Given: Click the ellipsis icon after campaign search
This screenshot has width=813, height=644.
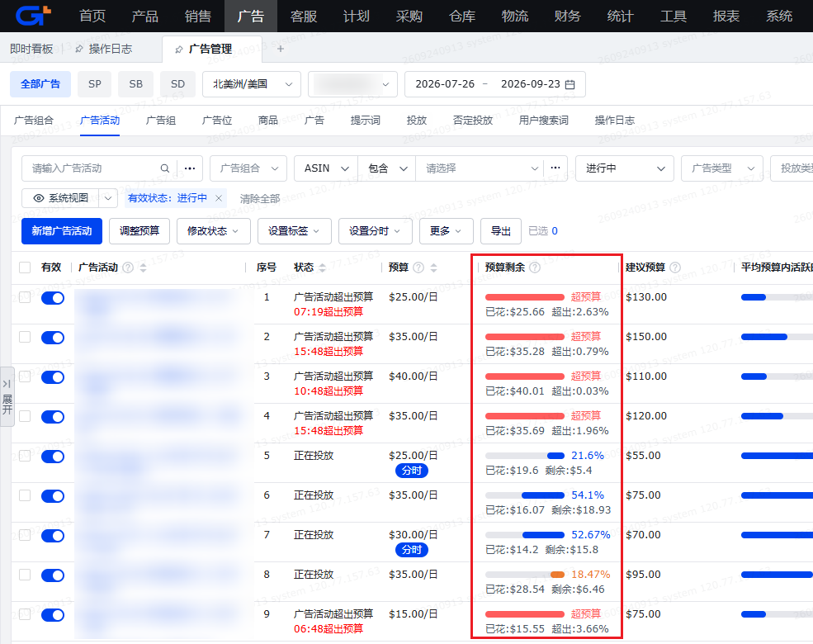Looking at the screenshot, I should tap(190, 168).
